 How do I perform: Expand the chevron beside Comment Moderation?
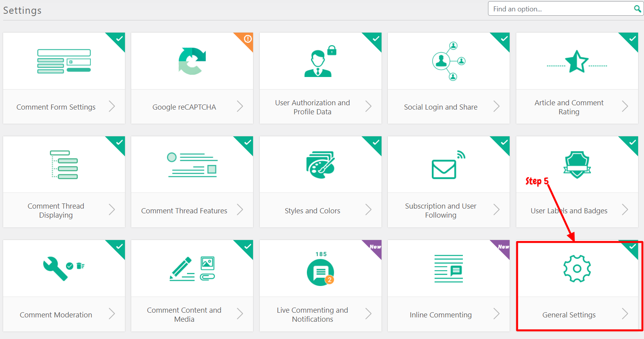(x=112, y=313)
